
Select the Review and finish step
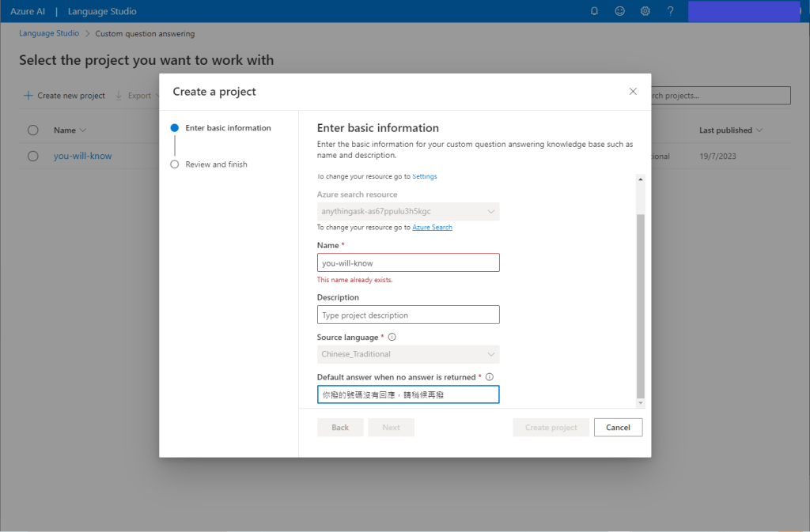(216, 164)
